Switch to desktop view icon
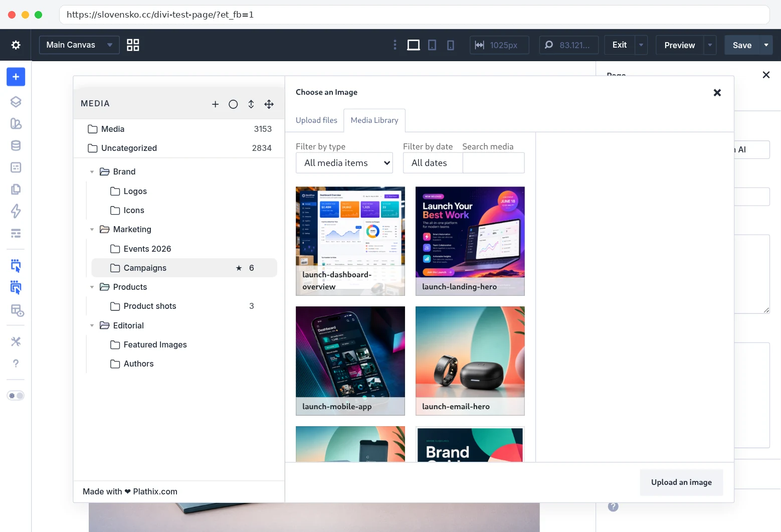 tap(414, 45)
